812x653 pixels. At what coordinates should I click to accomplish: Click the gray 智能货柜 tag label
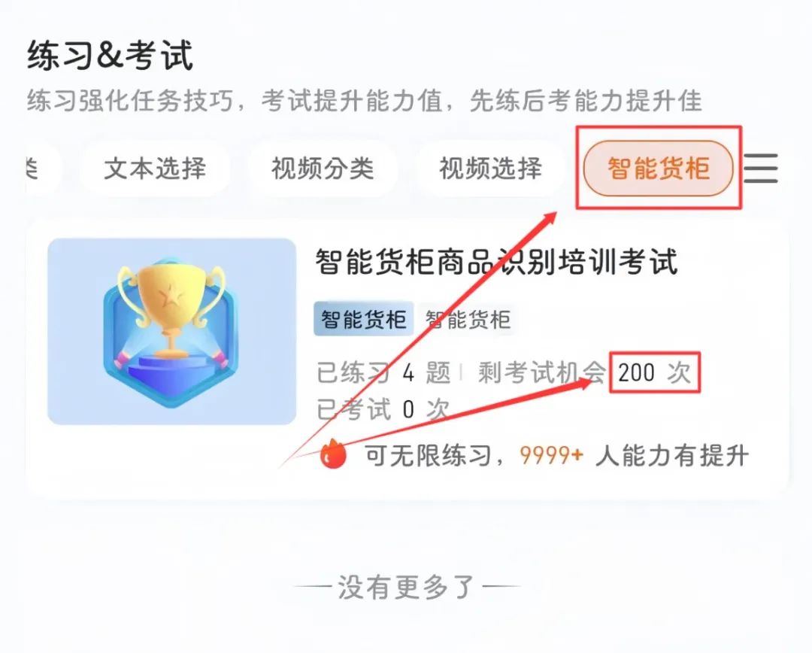(x=468, y=319)
